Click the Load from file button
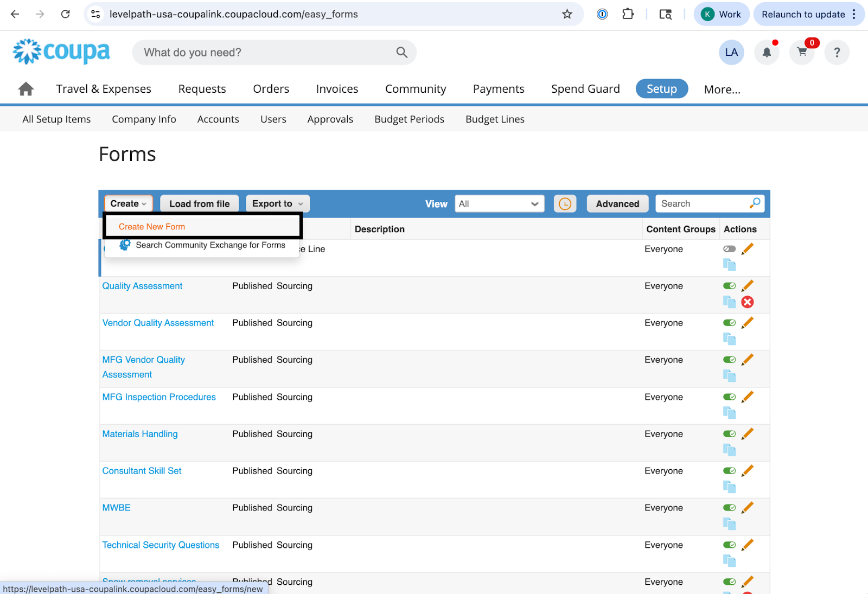This screenshot has height=594, width=868. (200, 204)
